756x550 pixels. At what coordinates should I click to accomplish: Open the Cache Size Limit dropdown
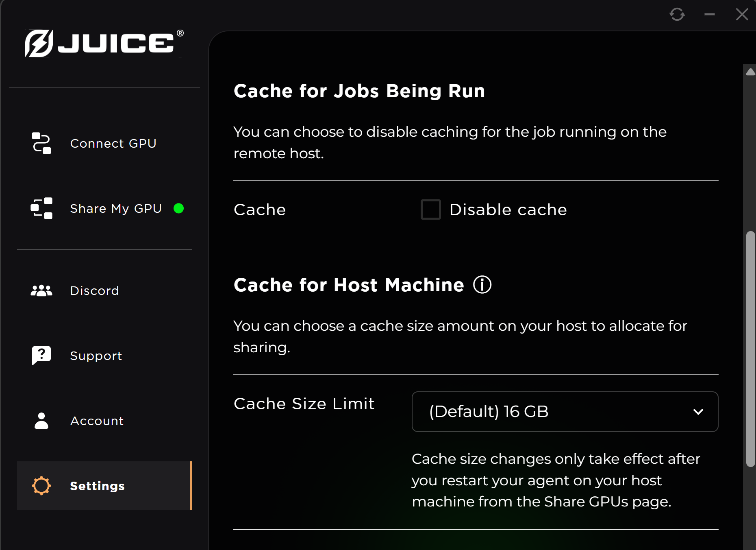[565, 412]
